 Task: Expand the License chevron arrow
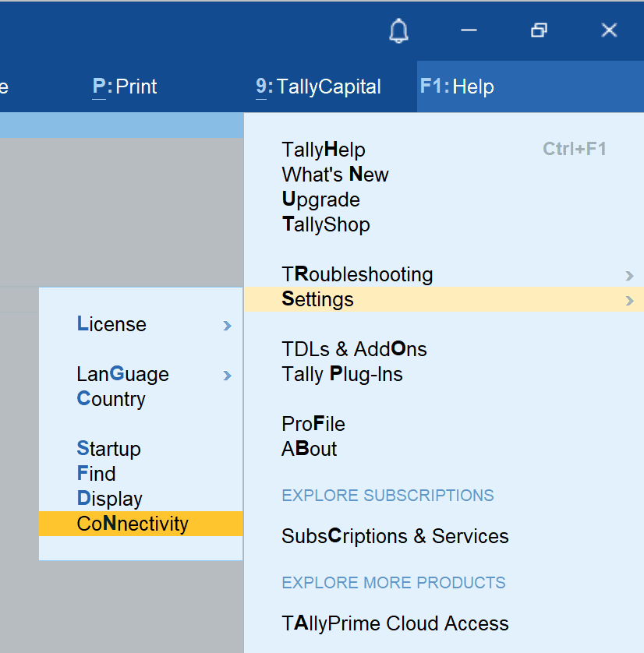(x=227, y=326)
